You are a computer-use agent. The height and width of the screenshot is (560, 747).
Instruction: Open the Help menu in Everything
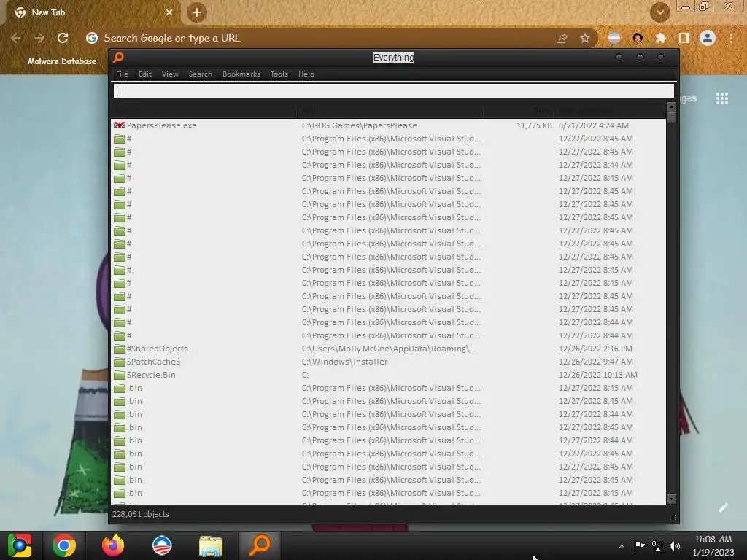click(306, 74)
